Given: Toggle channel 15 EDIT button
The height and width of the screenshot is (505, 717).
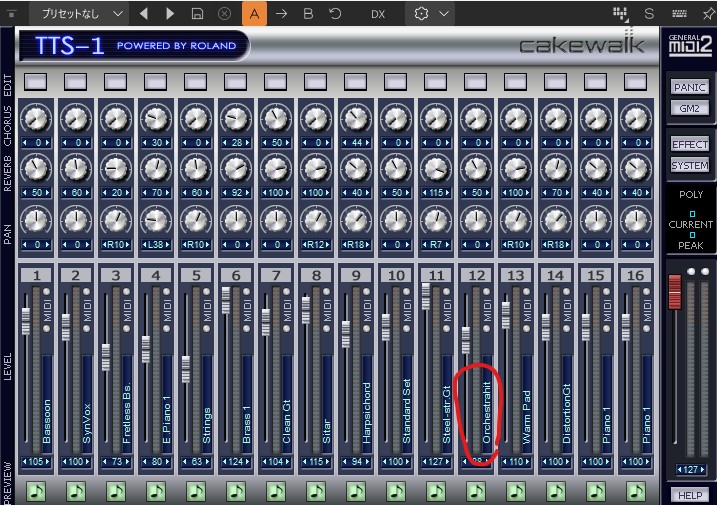Looking at the screenshot, I should [596, 82].
